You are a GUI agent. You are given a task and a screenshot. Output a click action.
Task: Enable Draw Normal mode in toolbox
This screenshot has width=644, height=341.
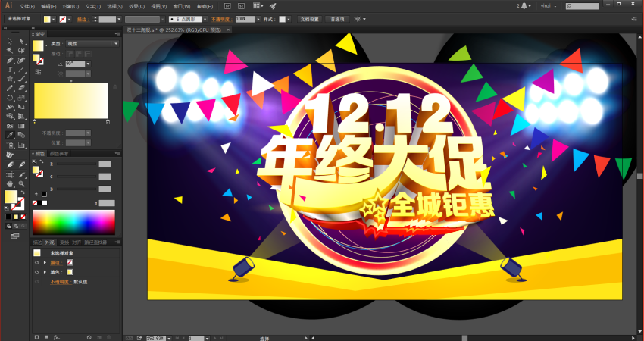point(8,227)
